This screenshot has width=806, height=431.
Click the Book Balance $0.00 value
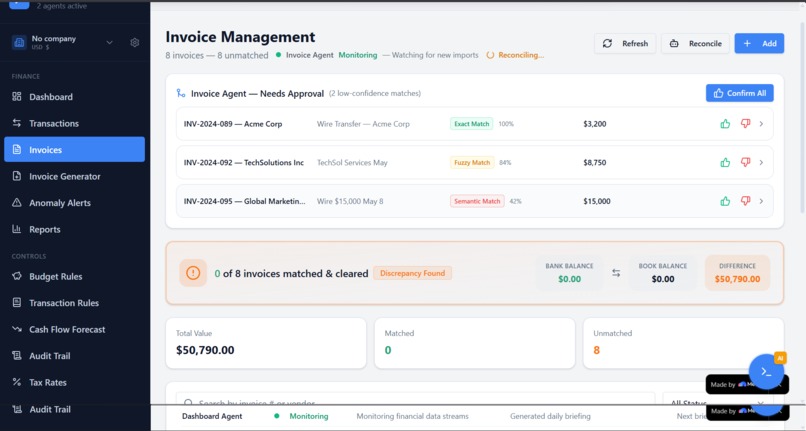pyautogui.click(x=663, y=279)
